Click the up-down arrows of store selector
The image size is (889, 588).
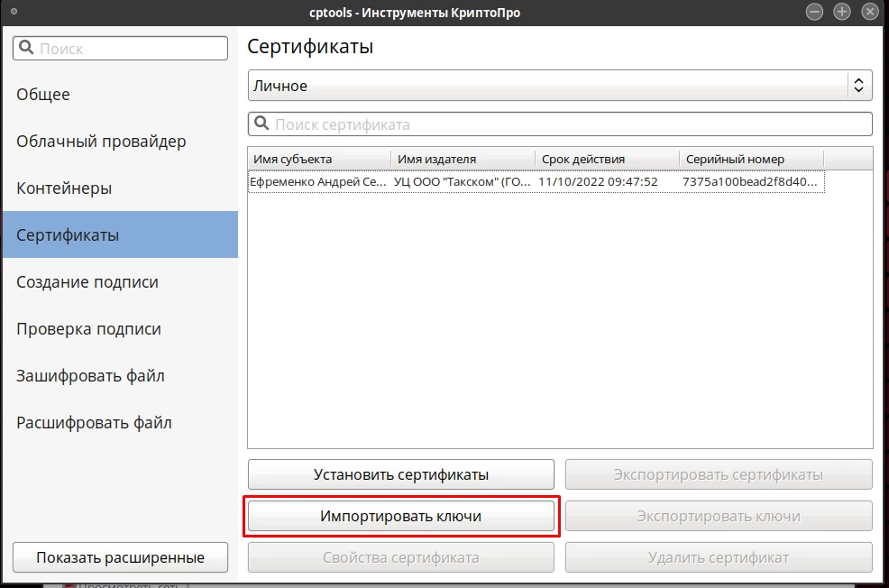pyautogui.click(x=859, y=86)
